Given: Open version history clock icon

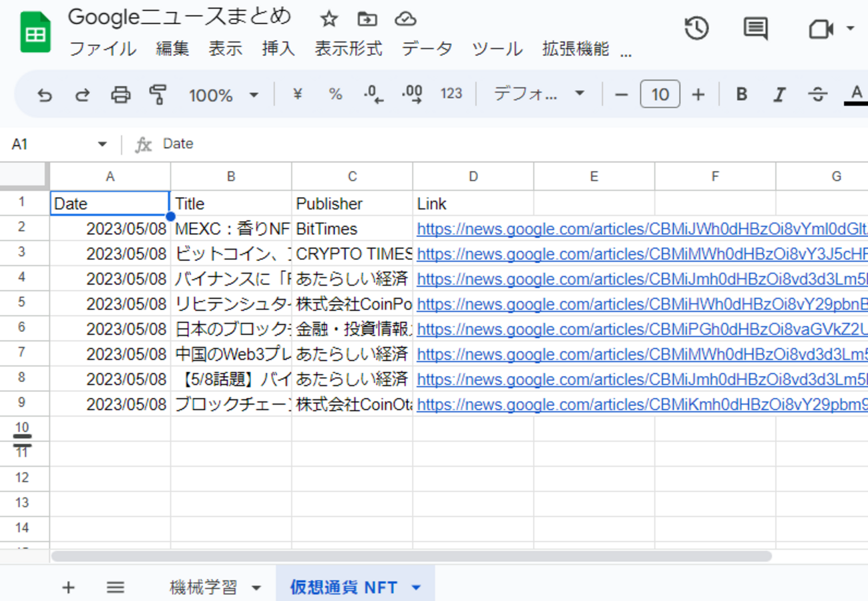Looking at the screenshot, I should pos(696,29).
